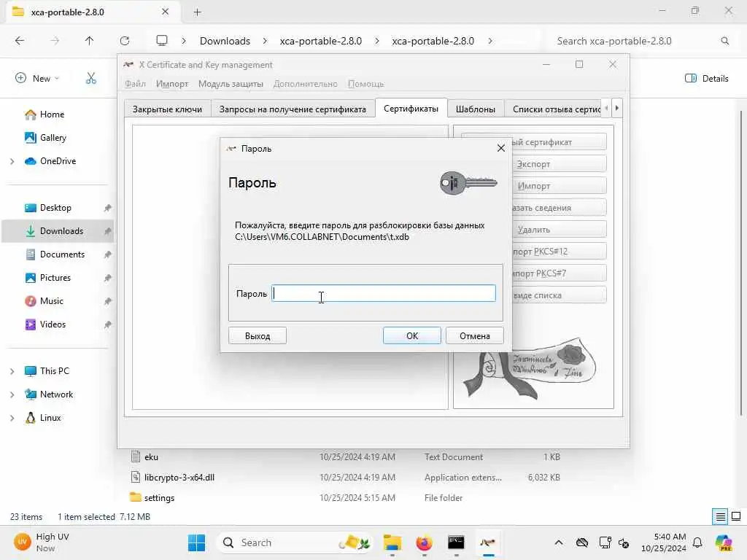Click the Импорт side button in XCA
Image resolution: width=747 pixels, height=560 pixels.
tap(559, 186)
